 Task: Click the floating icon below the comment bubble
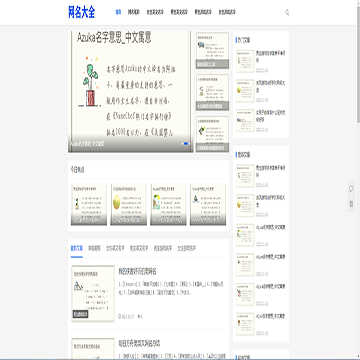point(351,204)
